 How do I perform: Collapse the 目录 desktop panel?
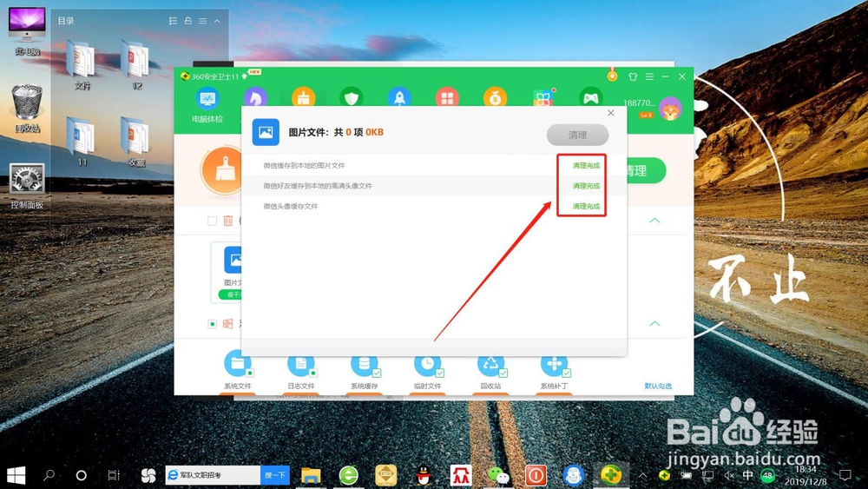[x=217, y=21]
